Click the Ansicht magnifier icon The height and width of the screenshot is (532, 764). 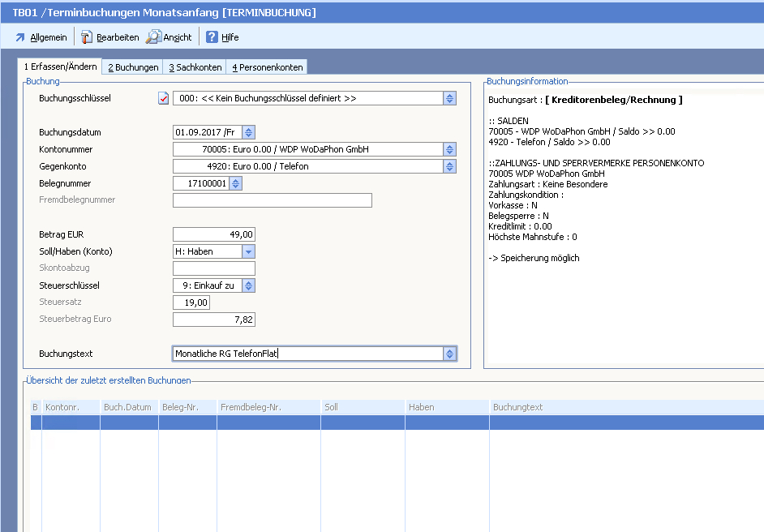153,37
